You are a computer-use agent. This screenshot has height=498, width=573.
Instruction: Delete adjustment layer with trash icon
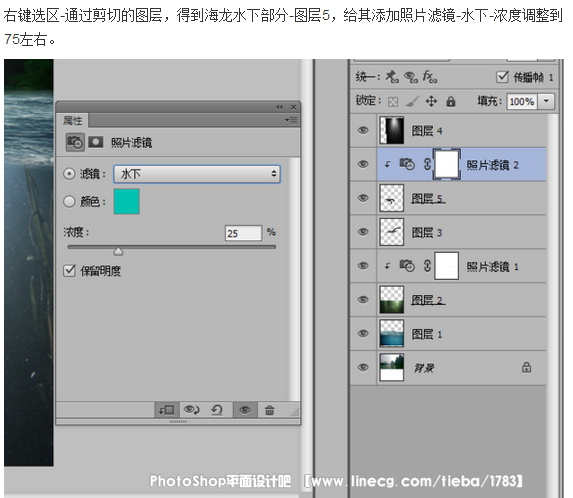270,410
